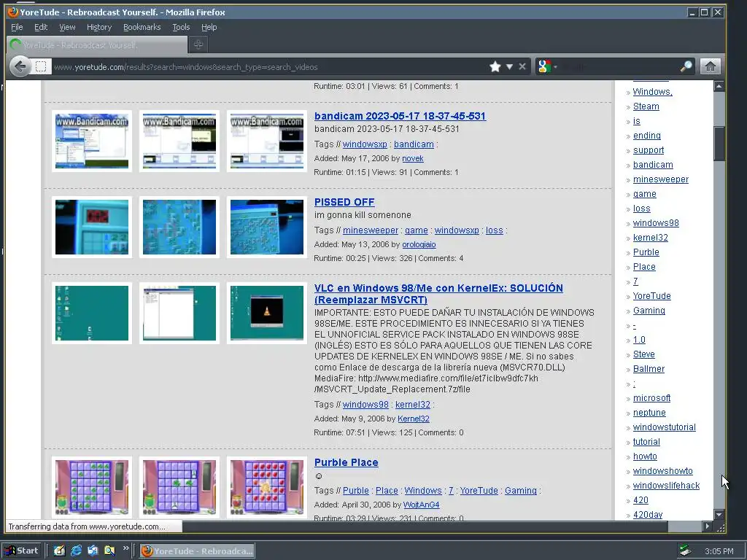Image resolution: width=747 pixels, height=560 pixels.
Task: Click the minesweeper tag under PISSED OFF
Action: [x=370, y=230]
